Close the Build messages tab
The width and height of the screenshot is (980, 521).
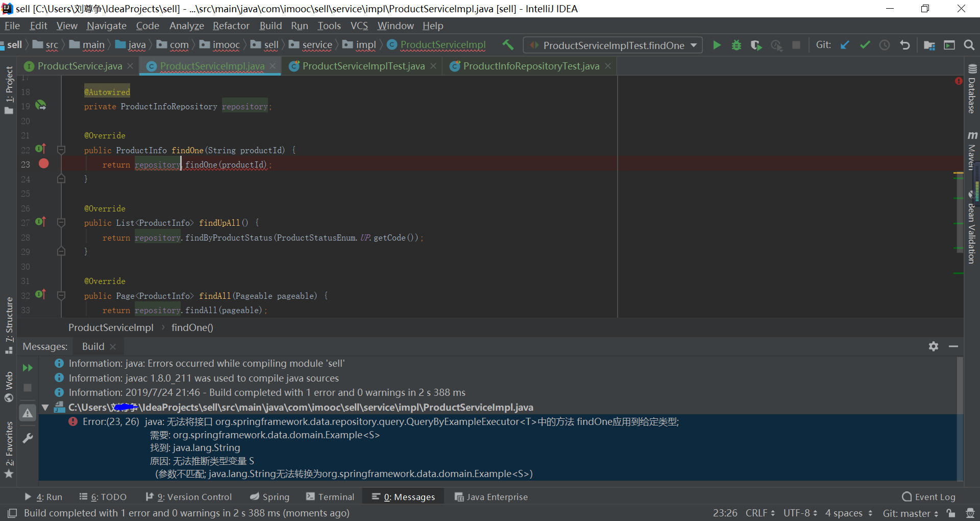(113, 346)
